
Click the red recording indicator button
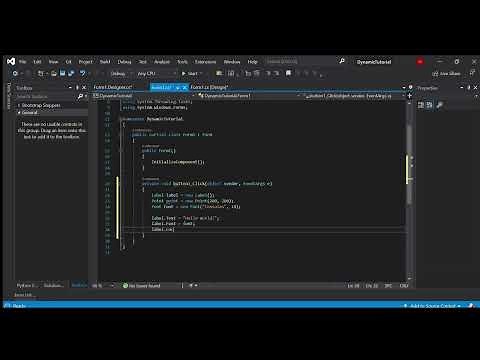[420, 62]
